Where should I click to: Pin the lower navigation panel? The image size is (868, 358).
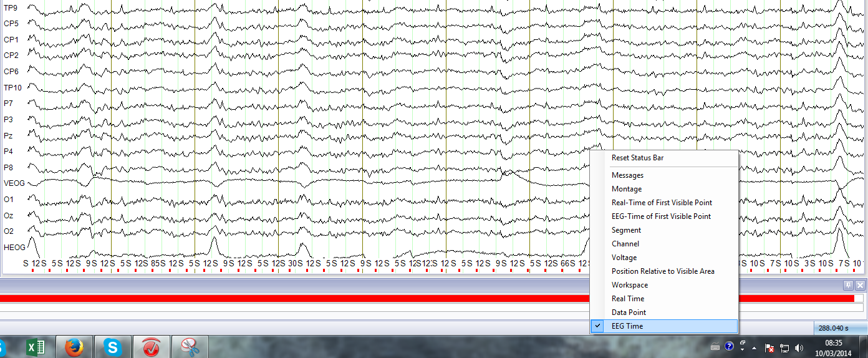point(848,286)
